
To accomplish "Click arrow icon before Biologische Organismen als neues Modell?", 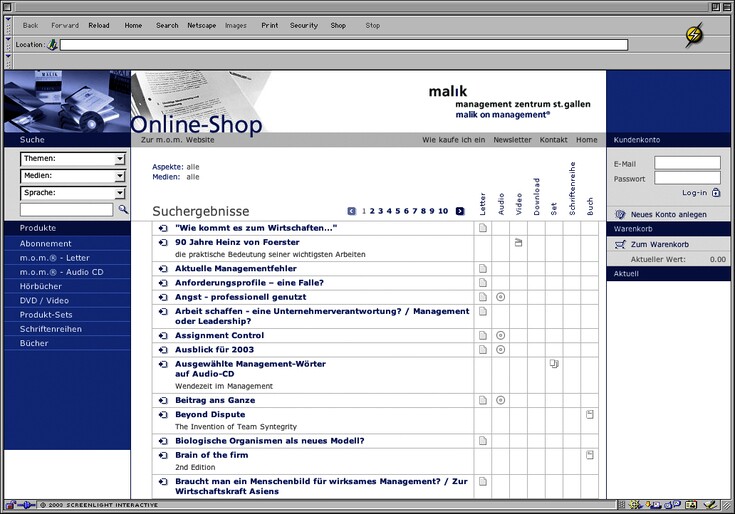I will pyautogui.click(x=163, y=441).
